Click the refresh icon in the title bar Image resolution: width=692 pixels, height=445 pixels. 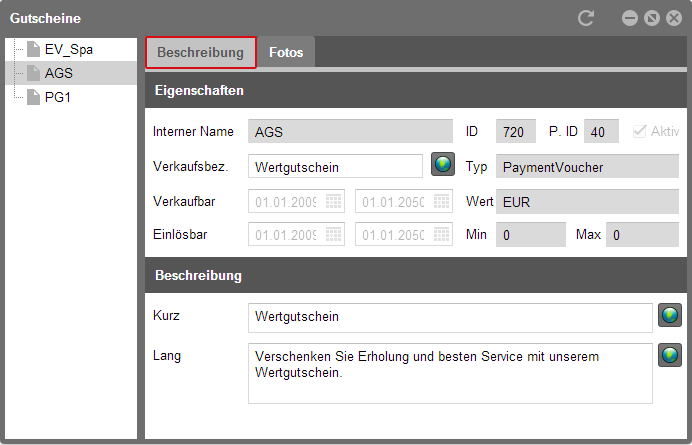tap(586, 18)
